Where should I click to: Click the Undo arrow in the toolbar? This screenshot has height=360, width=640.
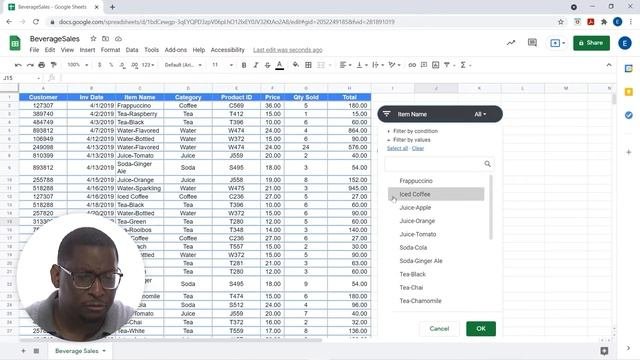[18, 65]
